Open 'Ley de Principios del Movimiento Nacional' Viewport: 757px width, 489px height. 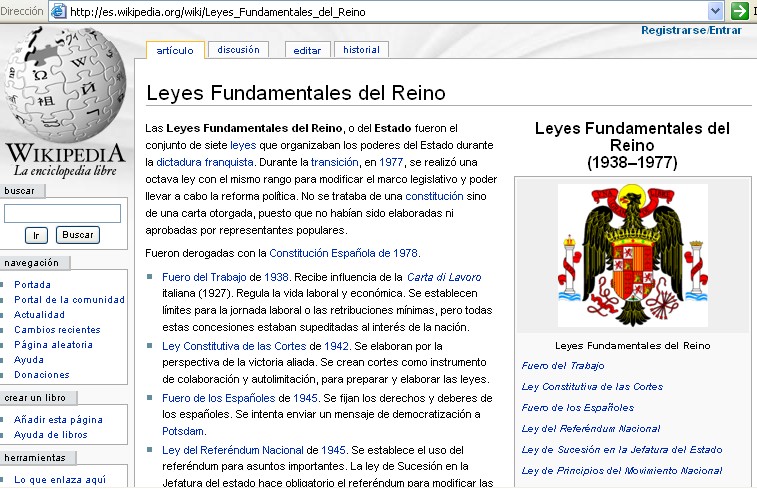[x=622, y=470]
